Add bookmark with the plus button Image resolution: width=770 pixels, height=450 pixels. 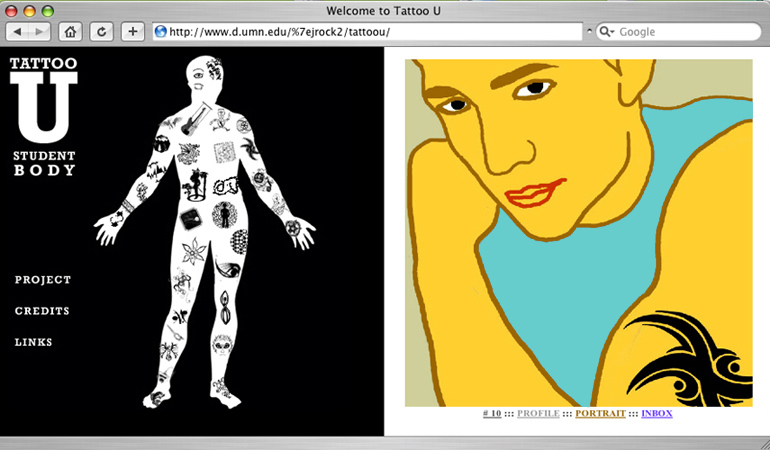[133, 32]
